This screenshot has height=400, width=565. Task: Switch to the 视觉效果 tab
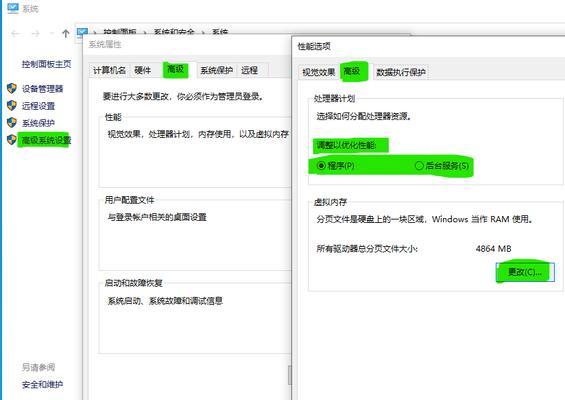point(319,72)
